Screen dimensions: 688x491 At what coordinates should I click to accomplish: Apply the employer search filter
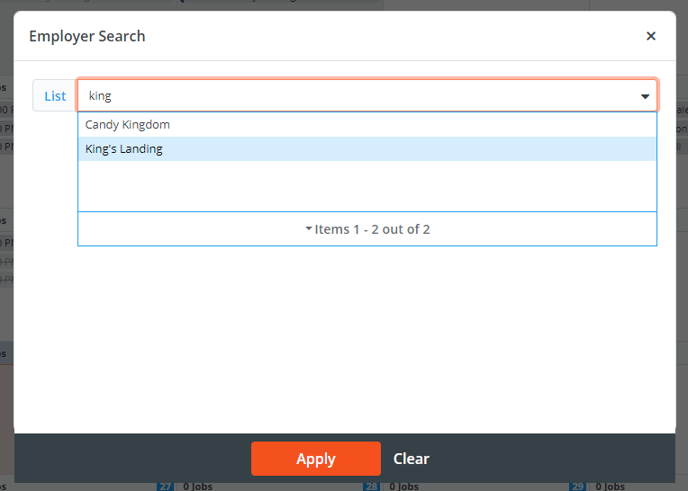316,459
